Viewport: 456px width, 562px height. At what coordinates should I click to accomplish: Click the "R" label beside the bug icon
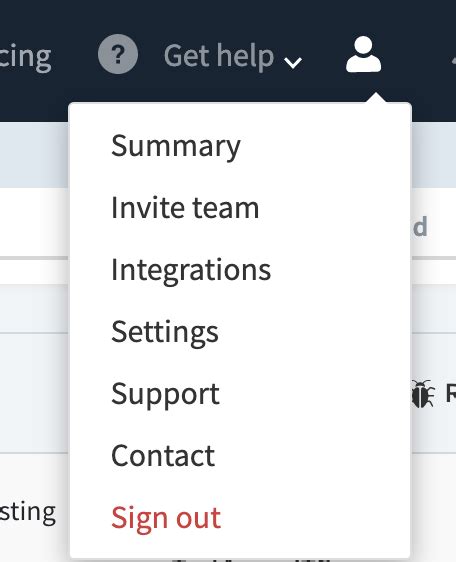450,393
